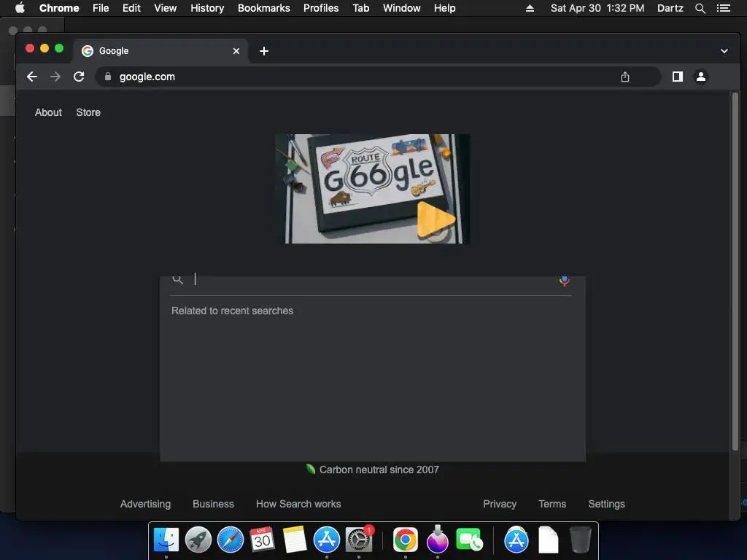Open Chrome side panel icon
This screenshot has height=560, width=747.
[x=678, y=77]
